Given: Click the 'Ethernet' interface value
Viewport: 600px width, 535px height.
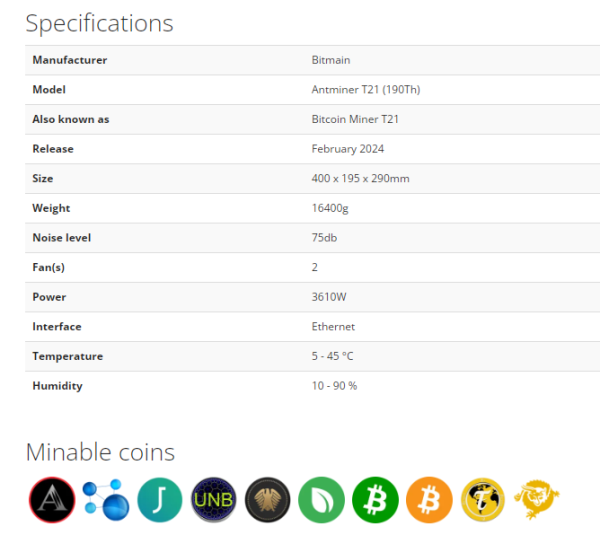Looking at the screenshot, I should (x=333, y=326).
